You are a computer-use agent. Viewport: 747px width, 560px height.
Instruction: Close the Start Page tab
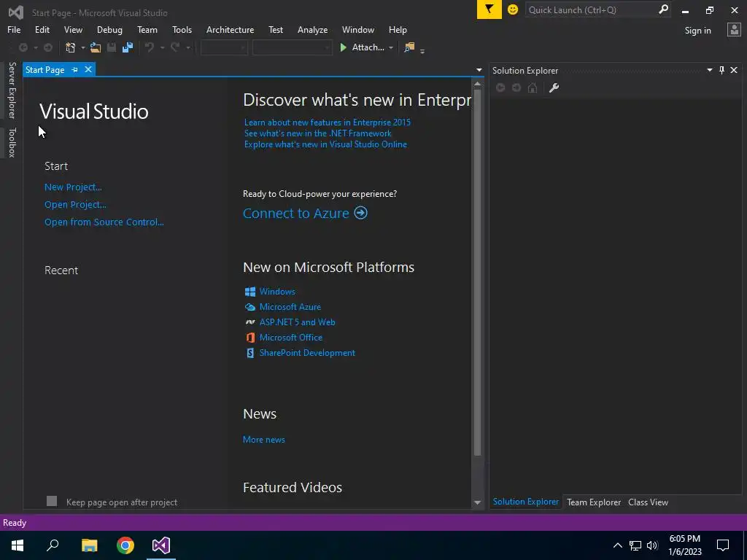(88, 69)
